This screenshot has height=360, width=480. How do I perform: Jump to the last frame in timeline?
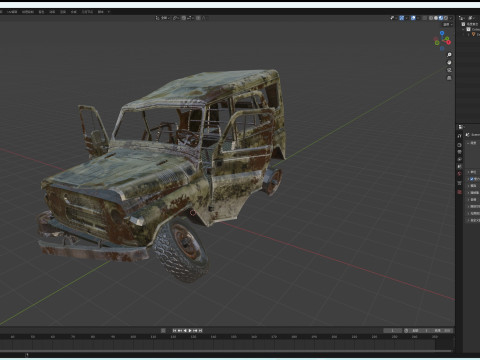tap(200, 330)
